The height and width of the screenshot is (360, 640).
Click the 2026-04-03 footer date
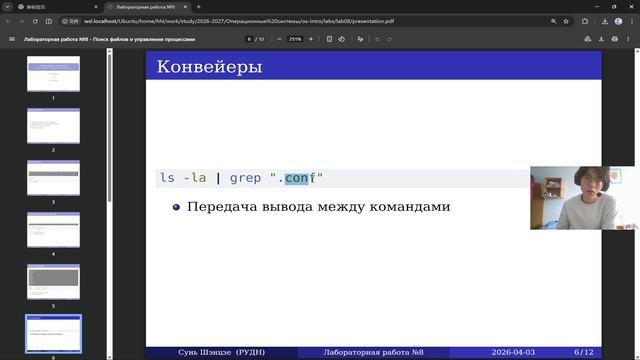[513, 352]
